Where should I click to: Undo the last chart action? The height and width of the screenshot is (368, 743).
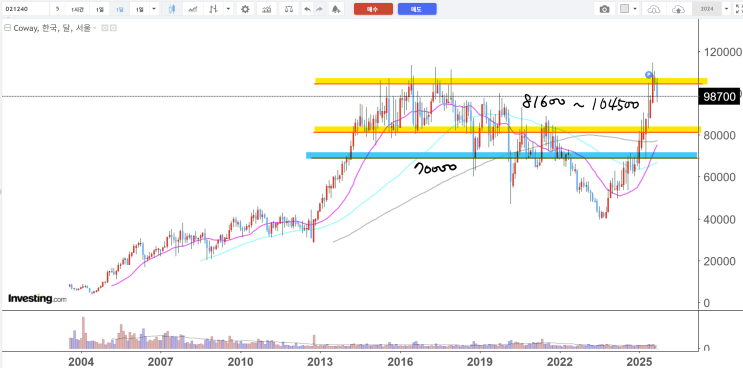(x=308, y=9)
